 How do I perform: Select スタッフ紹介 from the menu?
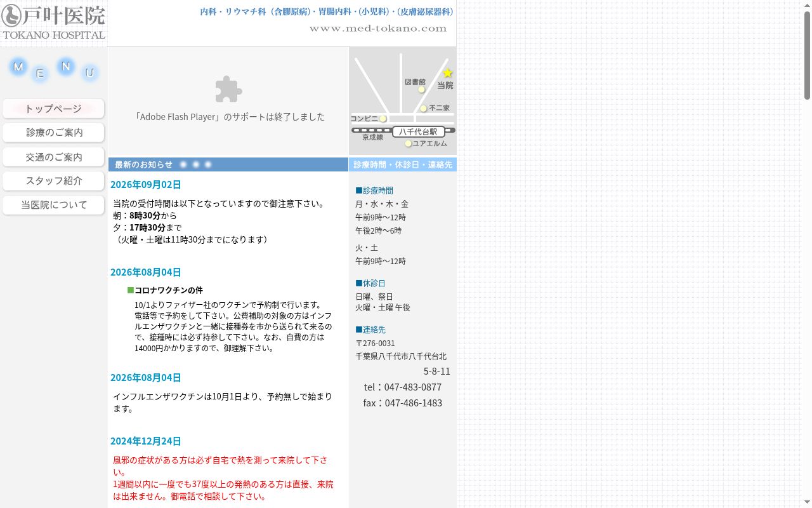click(x=53, y=181)
